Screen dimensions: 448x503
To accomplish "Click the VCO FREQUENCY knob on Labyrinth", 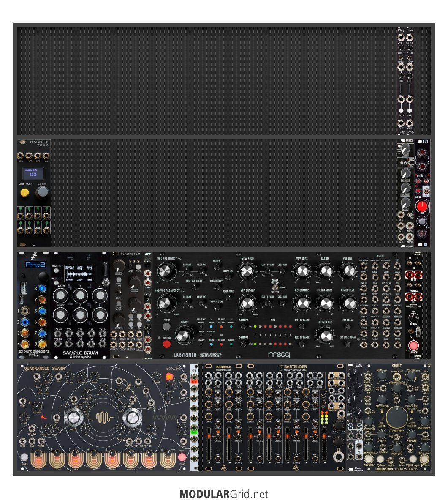I will click(166, 271).
